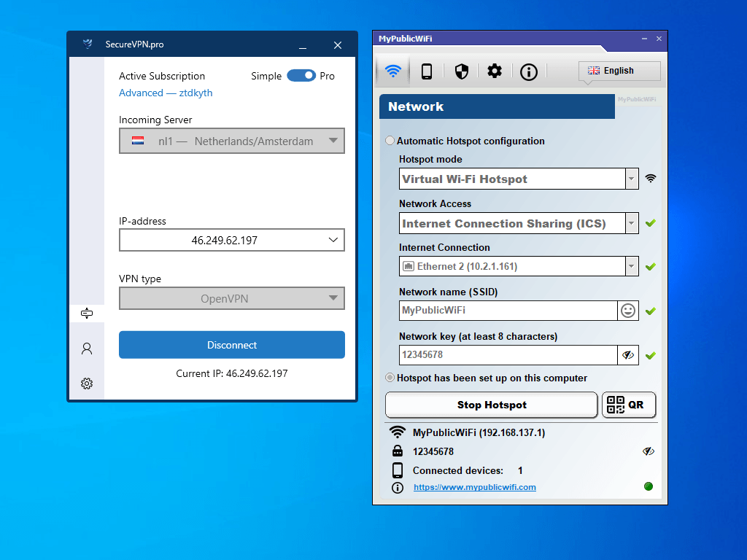Expand the Network Access dropdown arrow

click(632, 223)
